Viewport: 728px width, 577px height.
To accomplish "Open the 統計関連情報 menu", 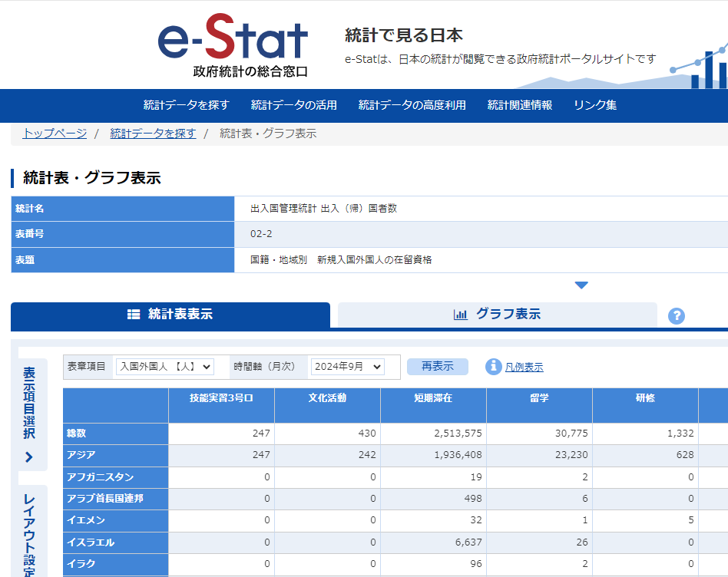I will 520,105.
